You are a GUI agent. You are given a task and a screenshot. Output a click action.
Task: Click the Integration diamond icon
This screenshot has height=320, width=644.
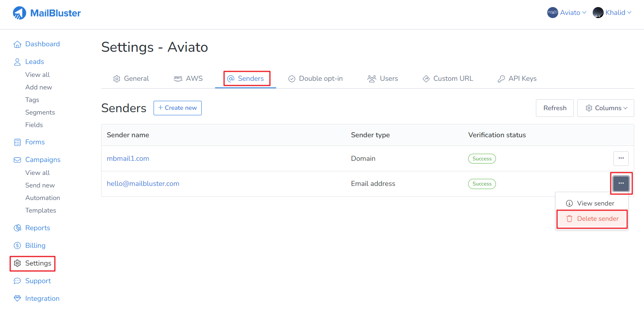click(x=17, y=299)
